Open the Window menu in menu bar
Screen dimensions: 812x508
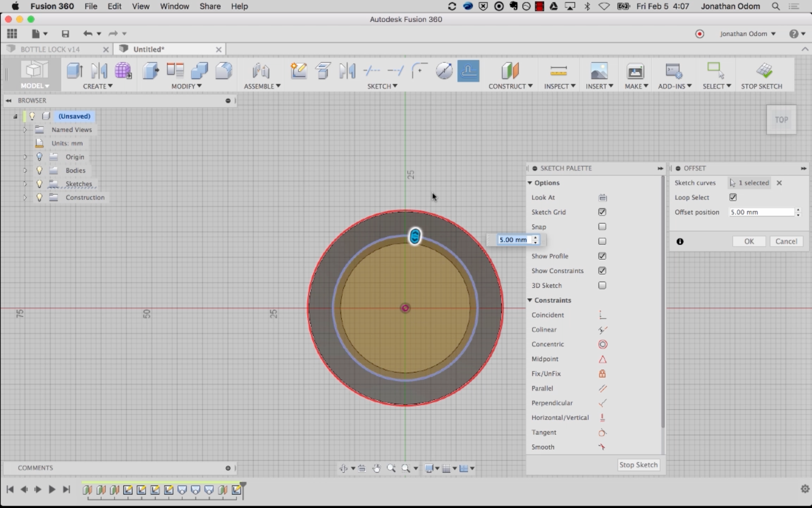tap(174, 6)
